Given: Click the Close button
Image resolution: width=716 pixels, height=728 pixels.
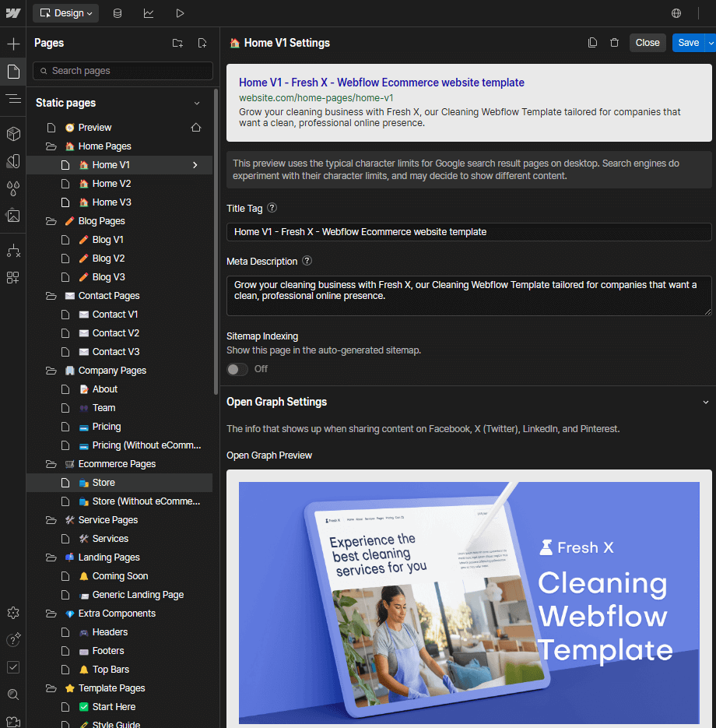Looking at the screenshot, I should tap(648, 43).
